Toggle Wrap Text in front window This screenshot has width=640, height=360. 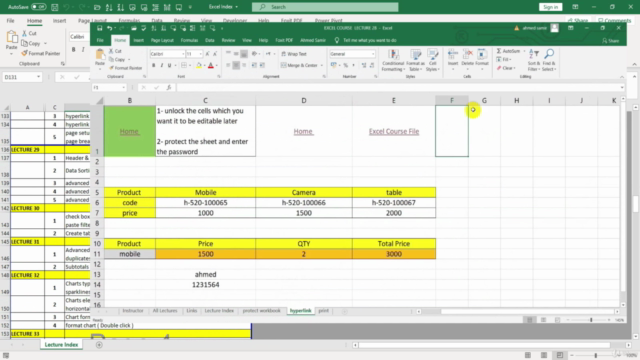293,54
